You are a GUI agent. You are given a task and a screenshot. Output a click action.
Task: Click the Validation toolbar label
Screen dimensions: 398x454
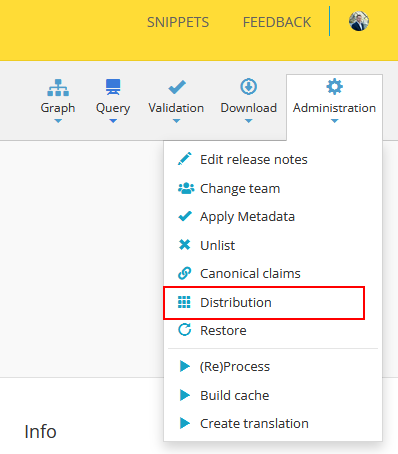point(176,108)
